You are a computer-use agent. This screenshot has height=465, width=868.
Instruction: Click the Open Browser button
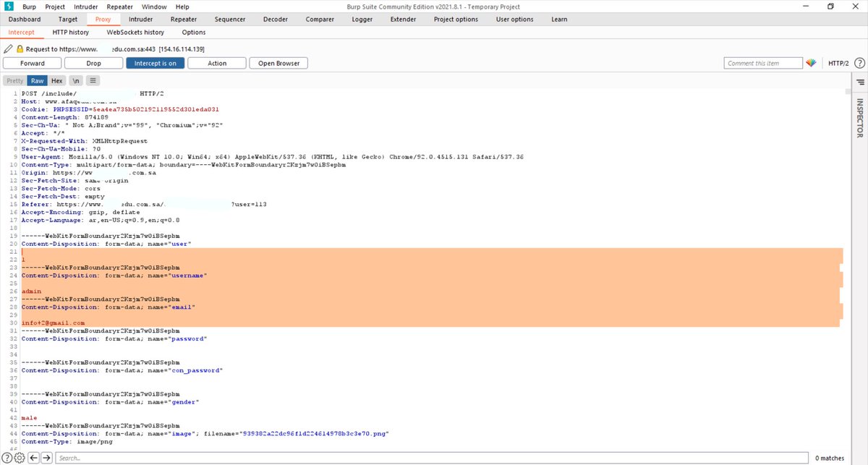279,63
